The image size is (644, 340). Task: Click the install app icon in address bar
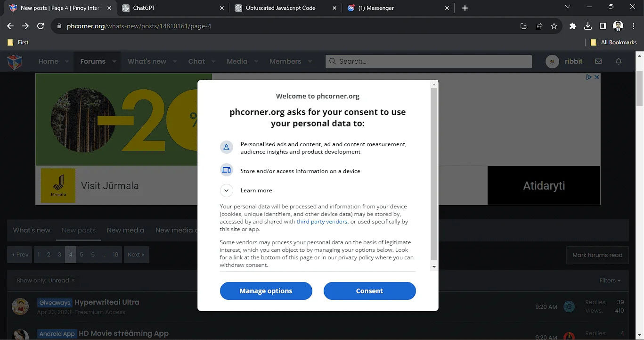pyautogui.click(x=523, y=26)
